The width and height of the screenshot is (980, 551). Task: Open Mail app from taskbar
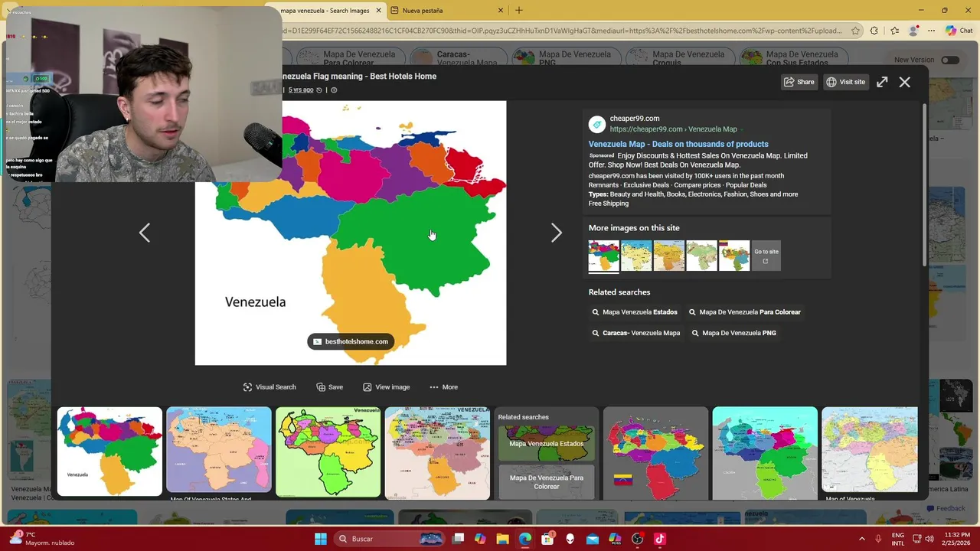(593, 539)
